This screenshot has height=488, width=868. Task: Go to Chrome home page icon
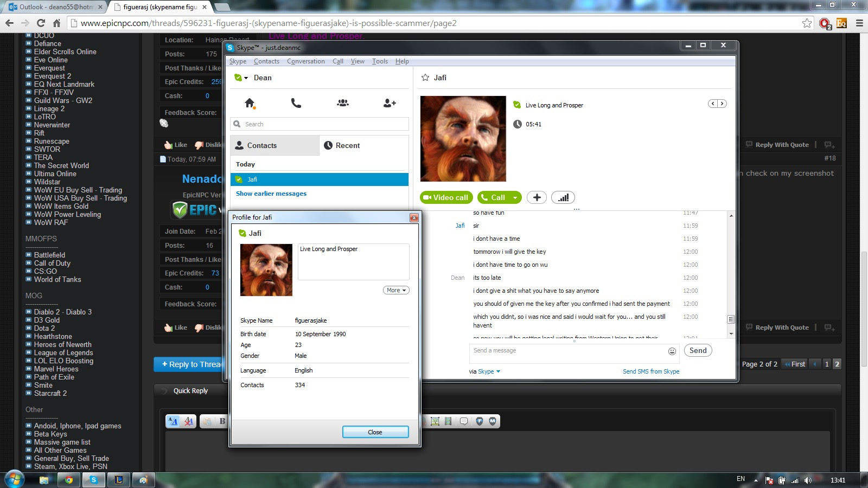tap(56, 23)
